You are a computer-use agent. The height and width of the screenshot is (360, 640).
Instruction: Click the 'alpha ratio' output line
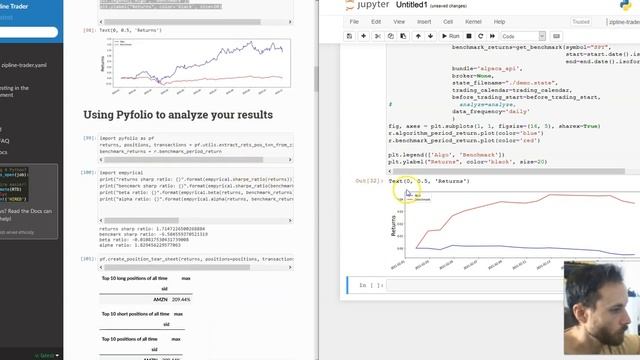point(140,245)
